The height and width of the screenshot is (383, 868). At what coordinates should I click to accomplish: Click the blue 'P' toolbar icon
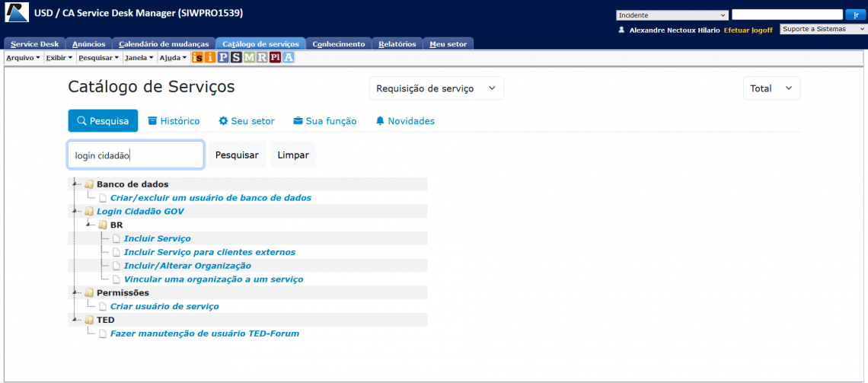[223, 57]
